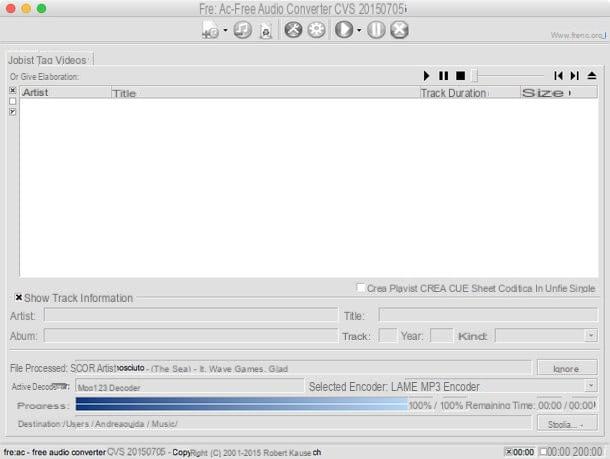Toggle Show Track Information checkbox

tap(18, 298)
